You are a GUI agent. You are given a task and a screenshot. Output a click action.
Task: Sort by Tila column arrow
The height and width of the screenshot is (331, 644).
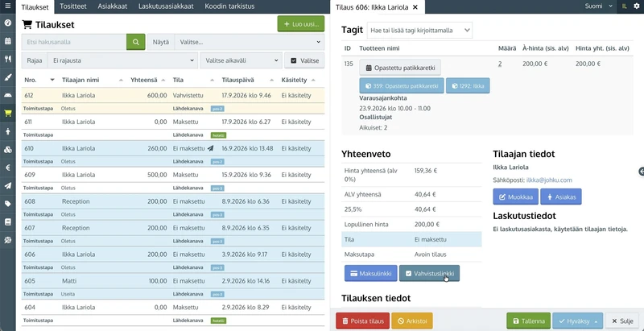tap(213, 80)
